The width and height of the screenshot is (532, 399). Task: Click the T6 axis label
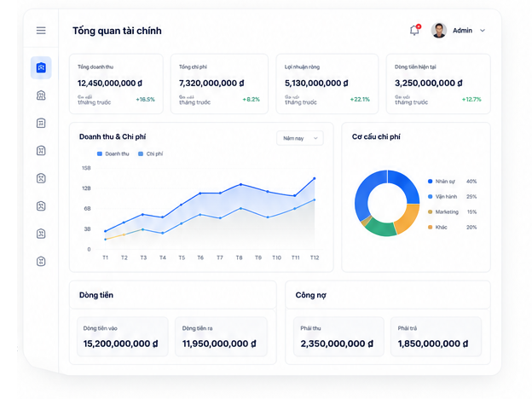200,257
